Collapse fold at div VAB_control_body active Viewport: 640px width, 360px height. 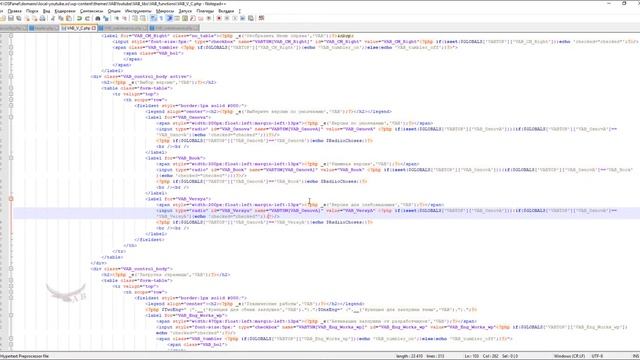pos(11,76)
